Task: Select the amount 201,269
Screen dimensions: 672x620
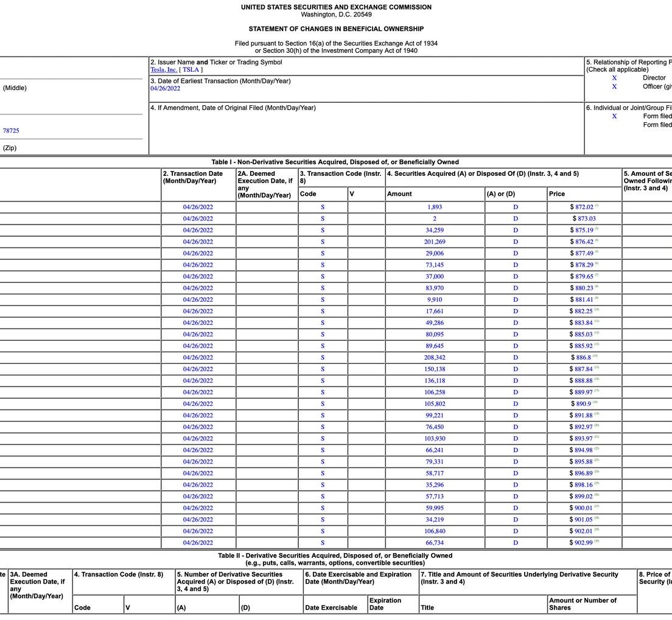Action: 435,242
